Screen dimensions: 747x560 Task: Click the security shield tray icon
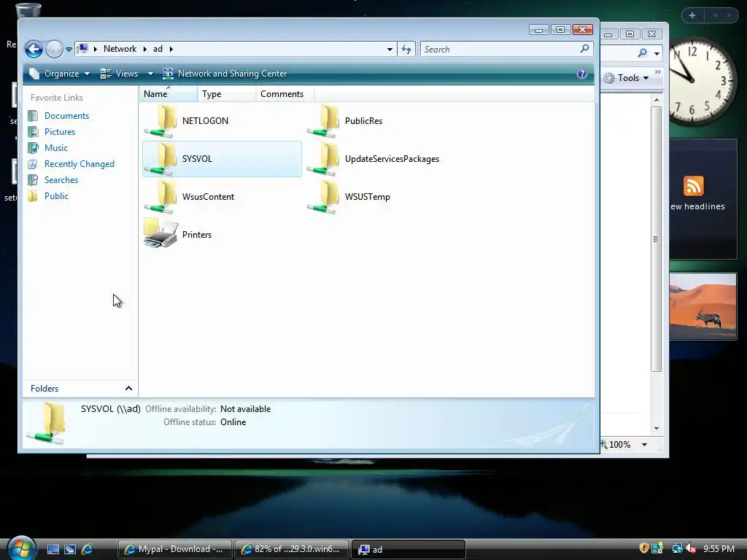tap(644, 548)
